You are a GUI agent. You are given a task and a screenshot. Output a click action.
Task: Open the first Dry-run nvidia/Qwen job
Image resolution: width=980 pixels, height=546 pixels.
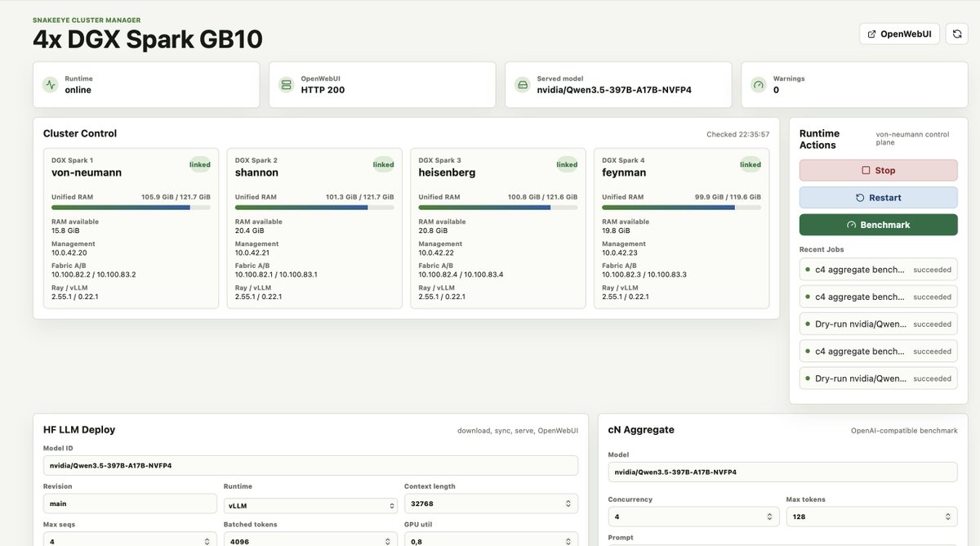click(879, 324)
